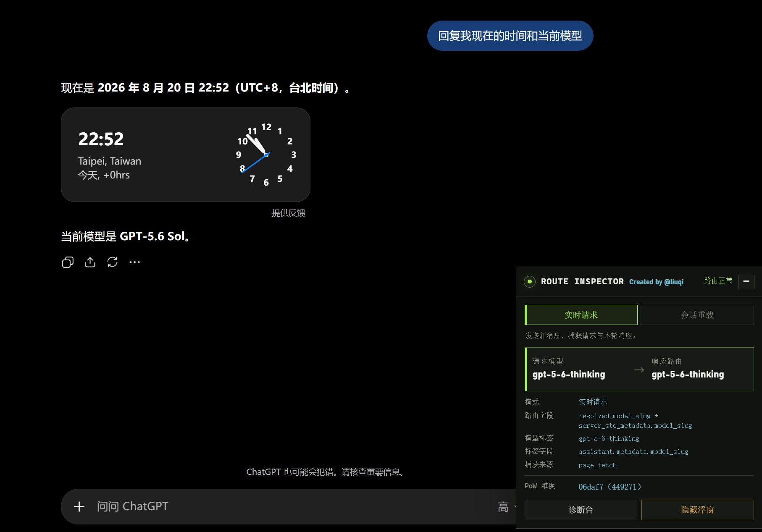Open the 高 reasoning level dropdown
This screenshot has height=532, width=762.
pyautogui.click(x=507, y=507)
